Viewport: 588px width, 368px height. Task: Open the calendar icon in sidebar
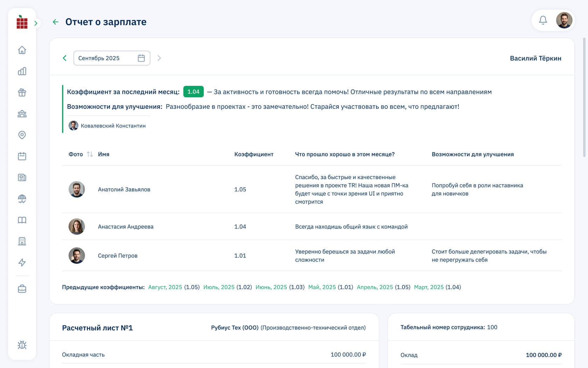click(22, 156)
